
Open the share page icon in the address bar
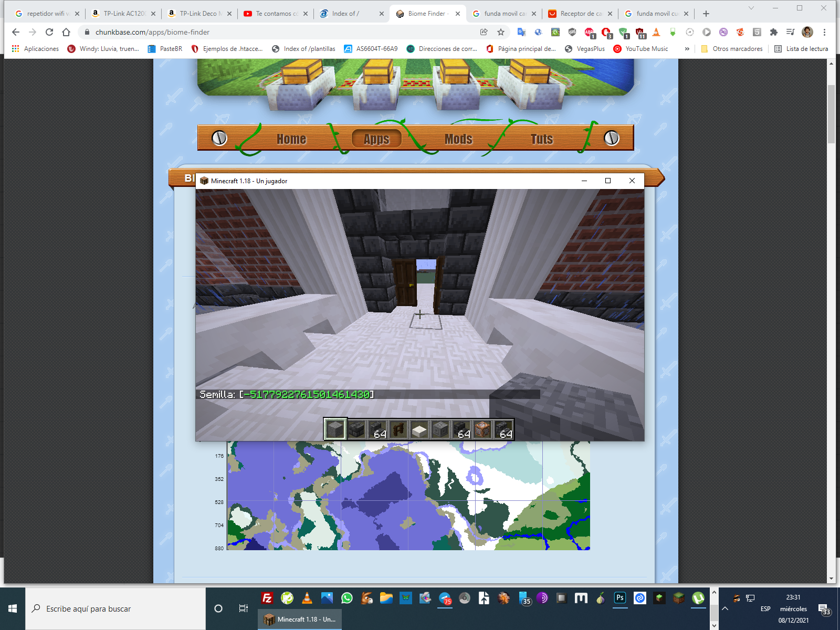484,32
